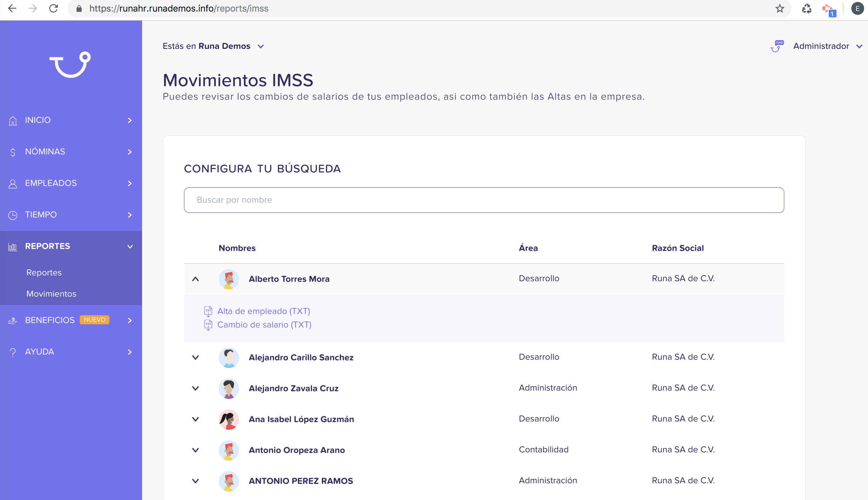868x500 pixels.
Task: Open the EMPLEADOS sidebar menu
Action: (71, 183)
